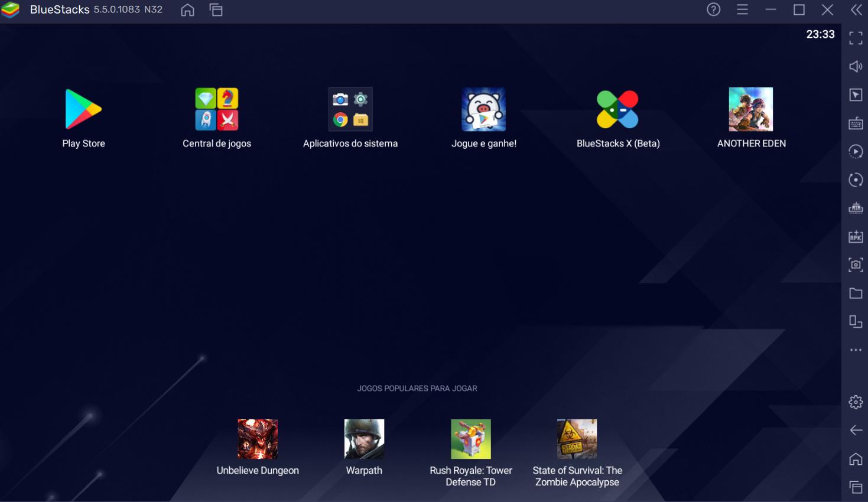This screenshot has width=868, height=502.
Task: Launch Jogue e ganhe! app
Action: click(484, 110)
